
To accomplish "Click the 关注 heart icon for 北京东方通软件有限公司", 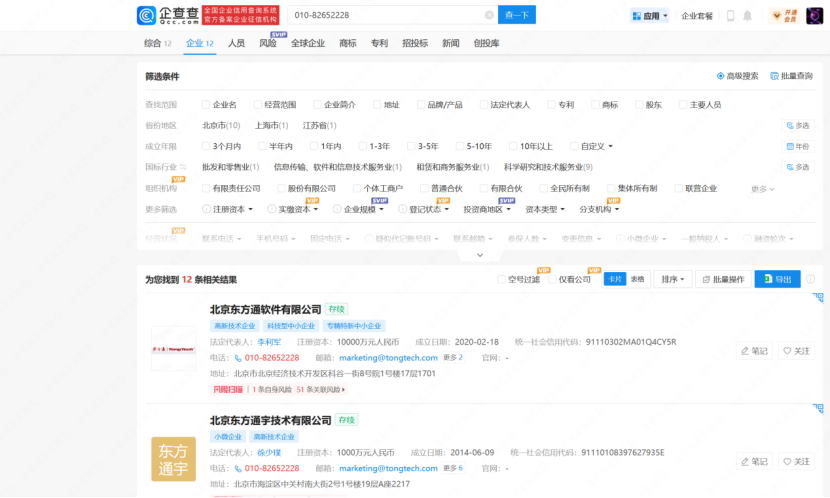I will point(787,351).
